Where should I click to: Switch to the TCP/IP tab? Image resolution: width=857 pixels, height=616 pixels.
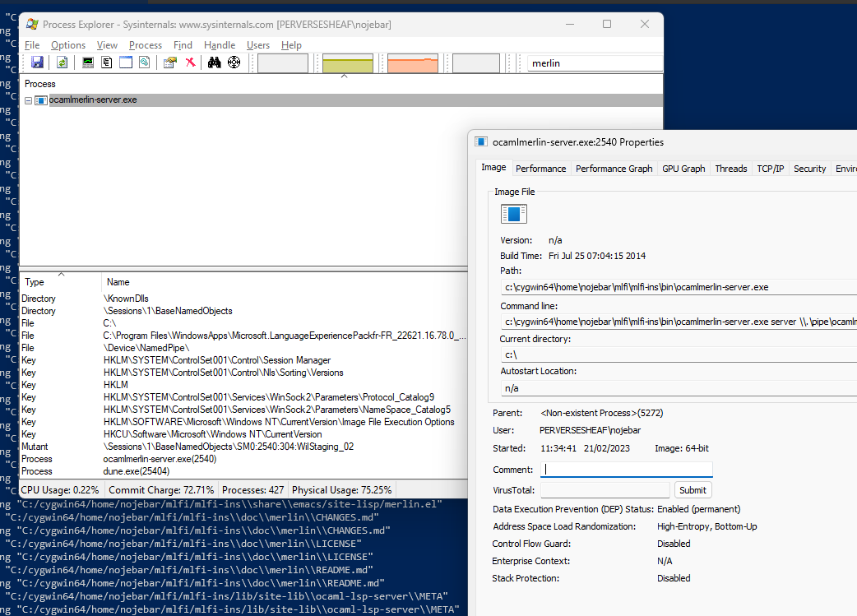tap(770, 169)
